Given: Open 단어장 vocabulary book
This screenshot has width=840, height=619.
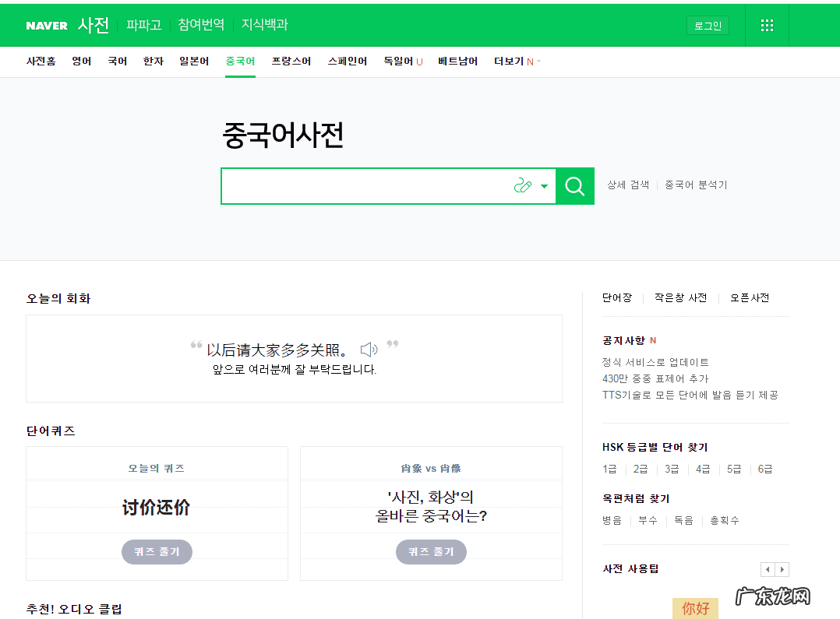Looking at the screenshot, I should click(616, 298).
